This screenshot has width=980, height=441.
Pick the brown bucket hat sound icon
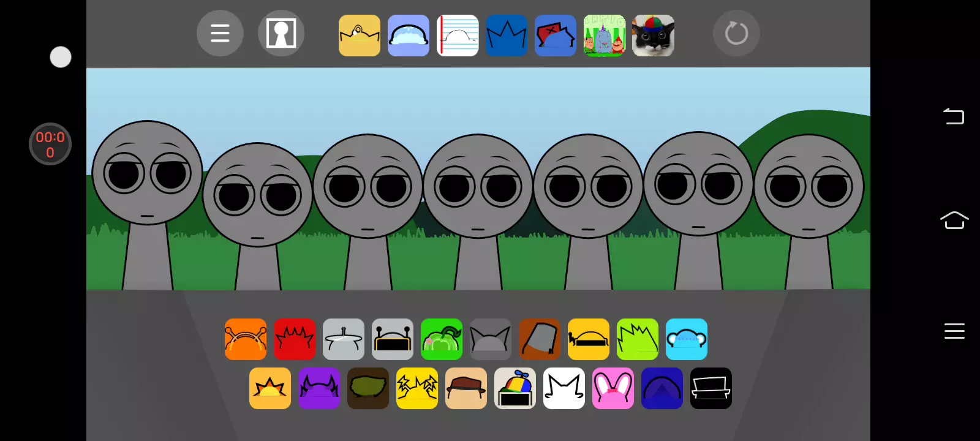click(540, 339)
